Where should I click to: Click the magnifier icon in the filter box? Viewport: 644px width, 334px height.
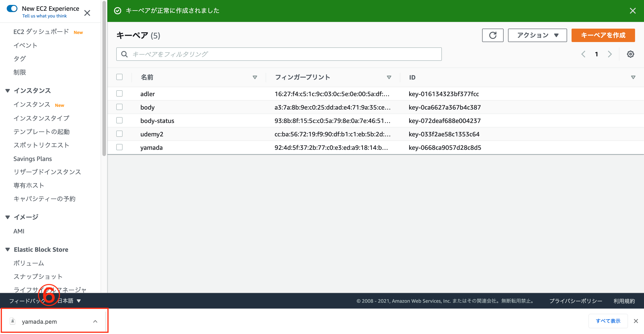tap(124, 54)
